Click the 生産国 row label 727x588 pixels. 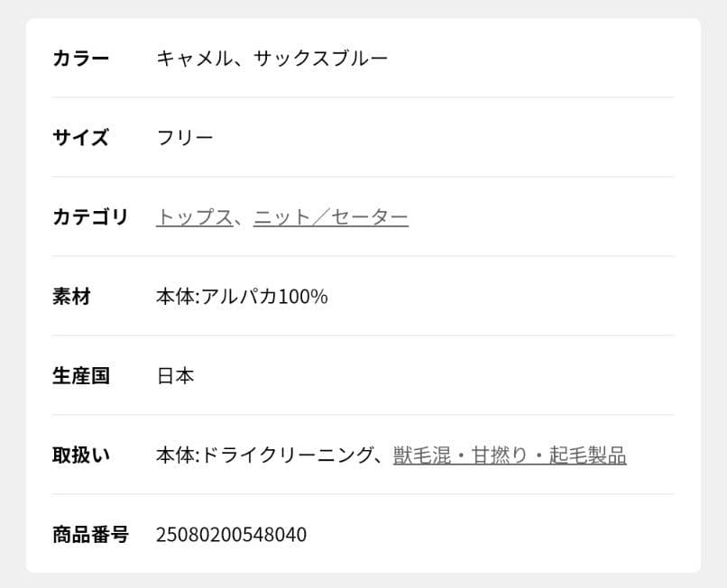tap(80, 375)
